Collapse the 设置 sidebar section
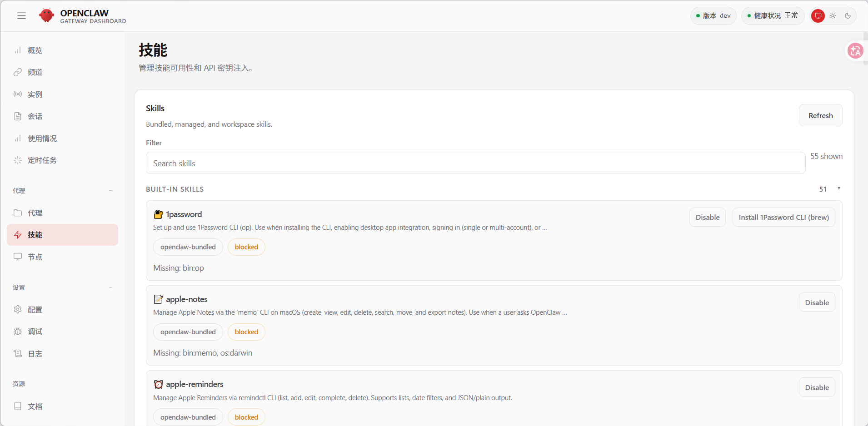868x426 pixels. pyautogui.click(x=110, y=287)
